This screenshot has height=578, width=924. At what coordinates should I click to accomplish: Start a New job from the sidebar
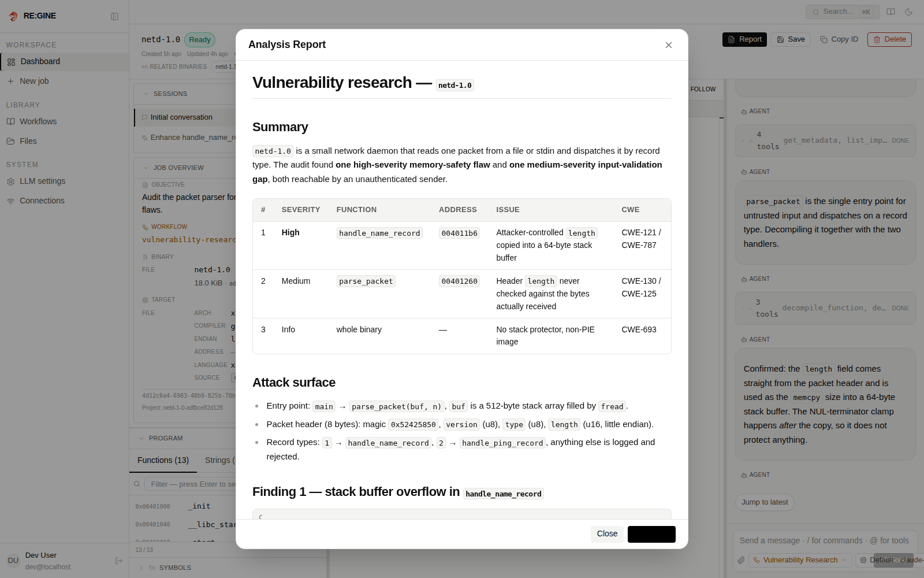coord(65,81)
